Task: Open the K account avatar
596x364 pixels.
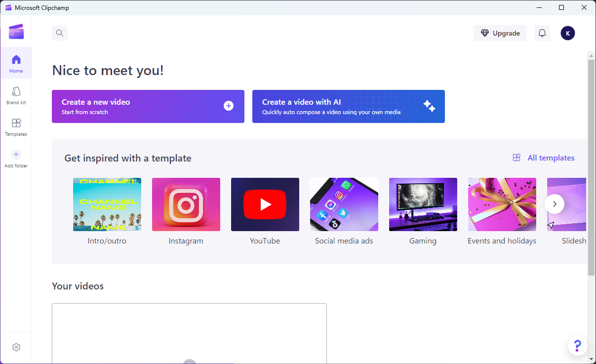Action: [x=568, y=33]
